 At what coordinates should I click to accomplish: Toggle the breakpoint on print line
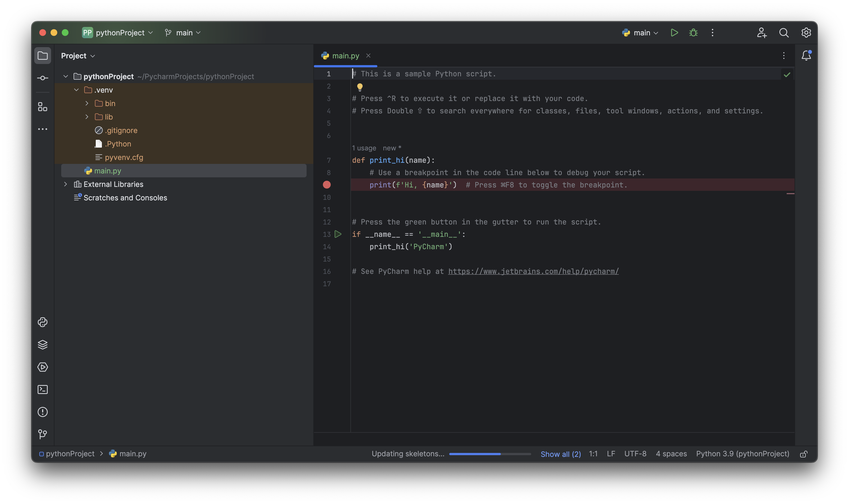(x=327, y=185)
